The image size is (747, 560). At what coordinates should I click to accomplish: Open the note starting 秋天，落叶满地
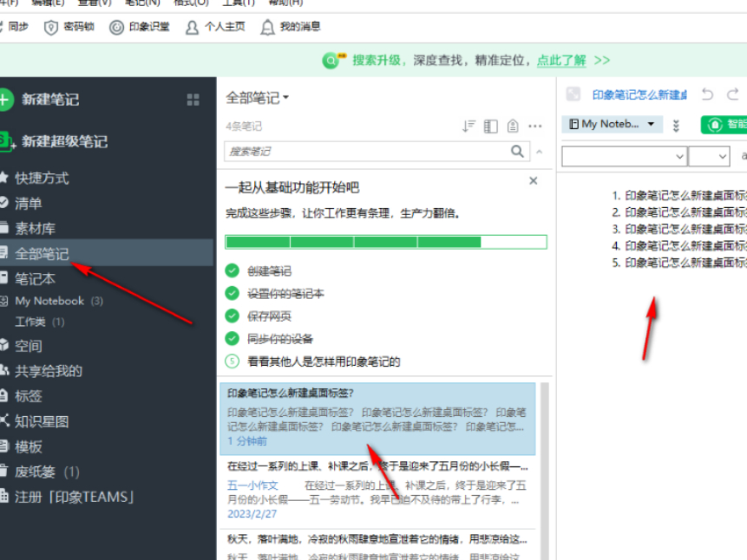377,544
